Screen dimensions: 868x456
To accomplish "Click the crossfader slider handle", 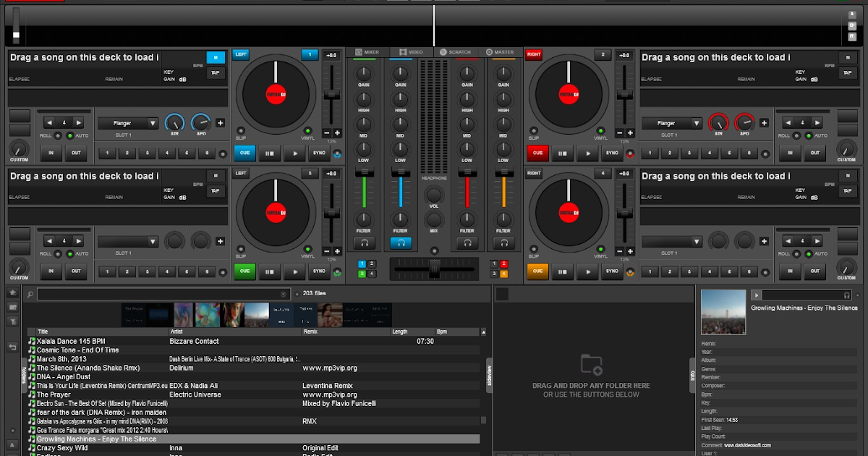I will [x=435, y=269].
